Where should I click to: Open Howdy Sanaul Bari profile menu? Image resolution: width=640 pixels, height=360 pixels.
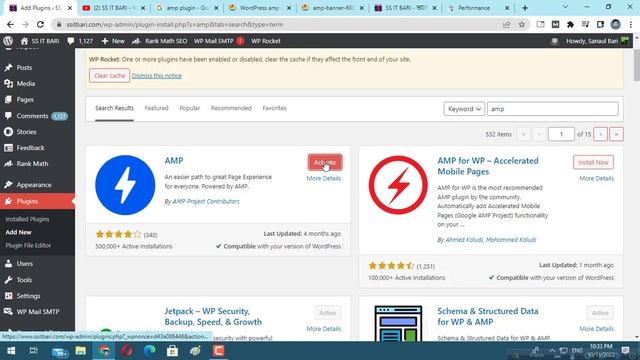click(x=597, y=41)
